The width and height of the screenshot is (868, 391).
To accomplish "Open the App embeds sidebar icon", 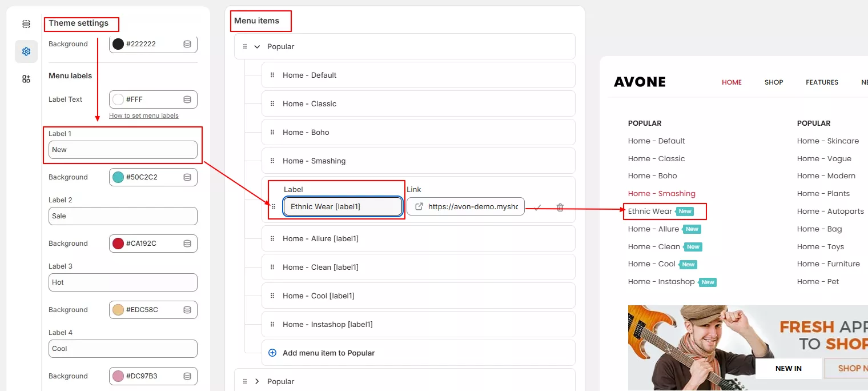I will pos(26,79).
